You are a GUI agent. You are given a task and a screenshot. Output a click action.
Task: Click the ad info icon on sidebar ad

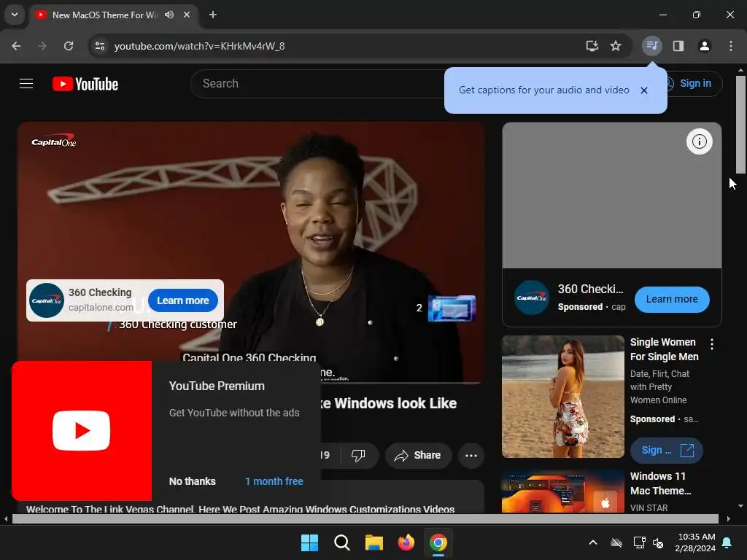tap(699, 141)
